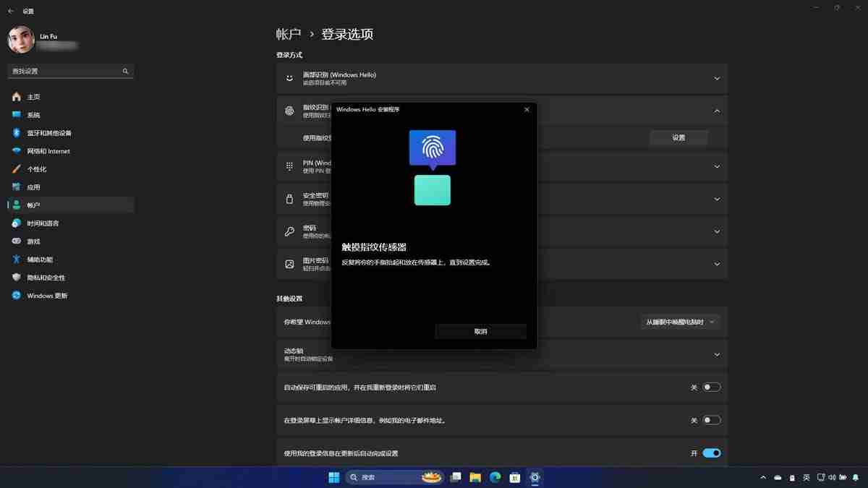This screenshot has width=868, height=488.
Task: Expand the 动态锁 (Dynamic lock) section
Action: (x=716, y=354)
